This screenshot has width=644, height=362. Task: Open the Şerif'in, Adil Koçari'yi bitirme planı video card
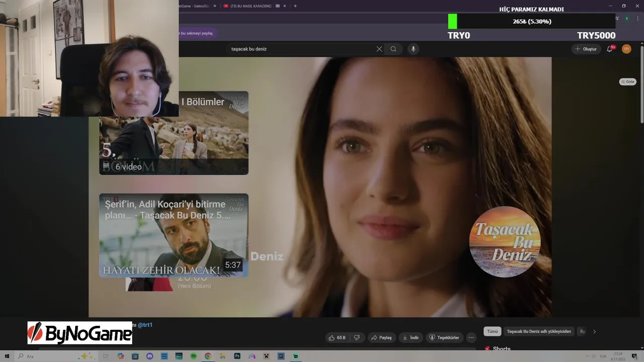coord(174,235)
